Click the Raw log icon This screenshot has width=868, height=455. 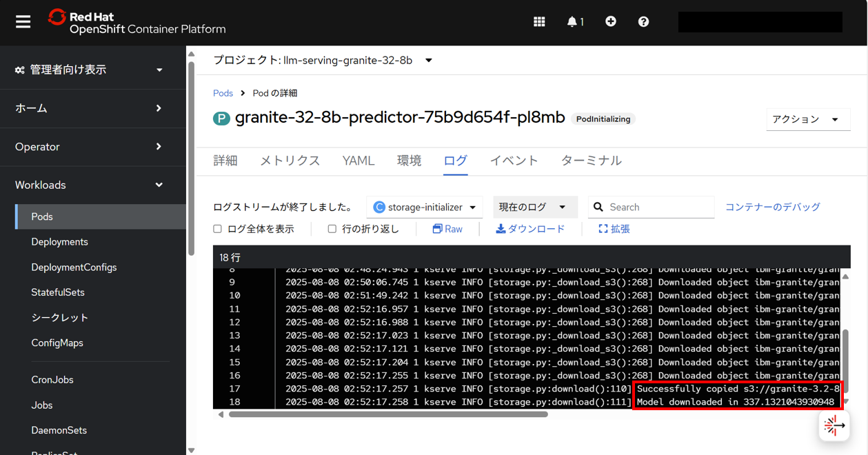pyautogui.click(x=437, y=229)
